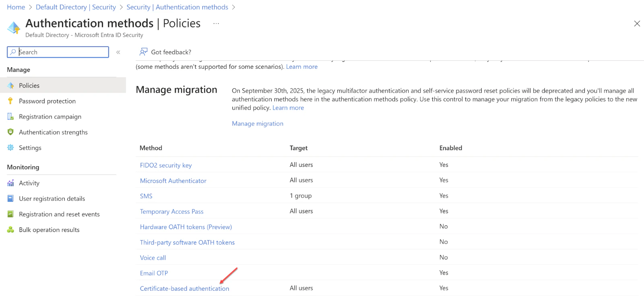Click '1 group' target for SMS
The width and height of the screenshot is (644, 298).
point(301,195)
